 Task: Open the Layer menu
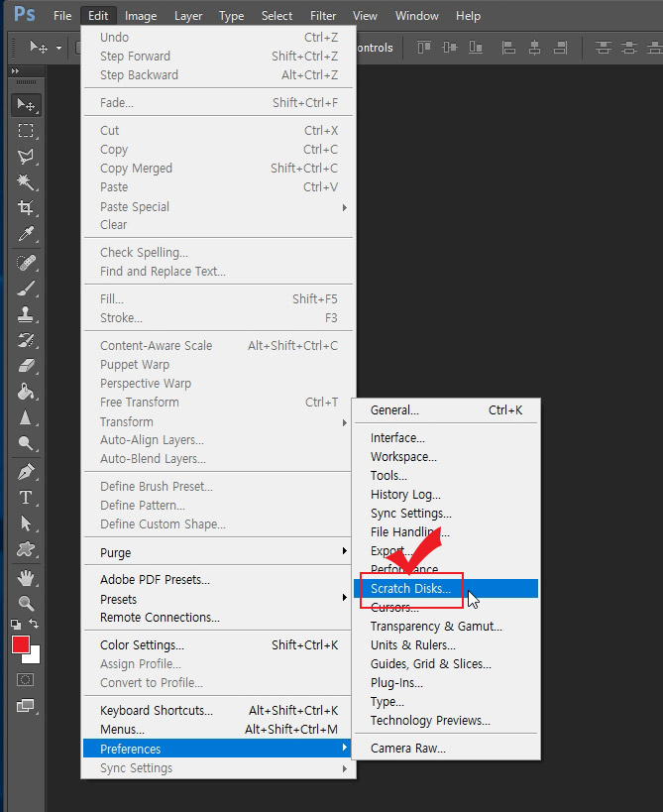(x=188, y=16)
